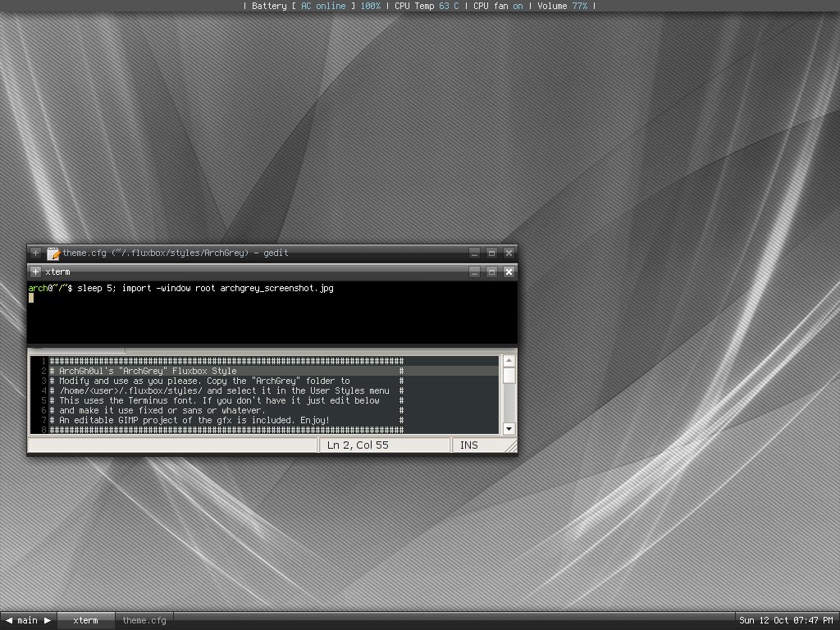
Task: Click the gedit title theme.cfg text
Action: click(176, 253)
